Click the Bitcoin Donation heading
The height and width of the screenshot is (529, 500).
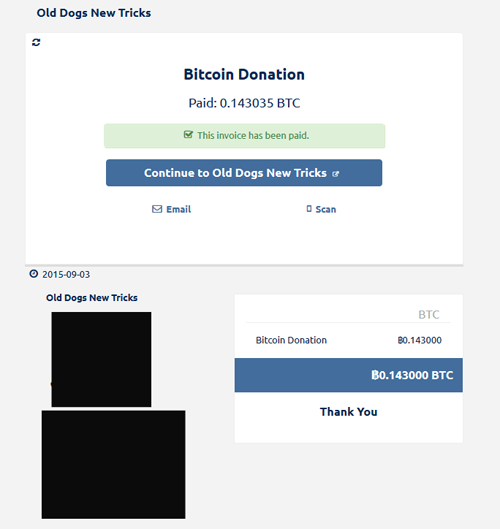pyautogui.click(x=244, y=74)
